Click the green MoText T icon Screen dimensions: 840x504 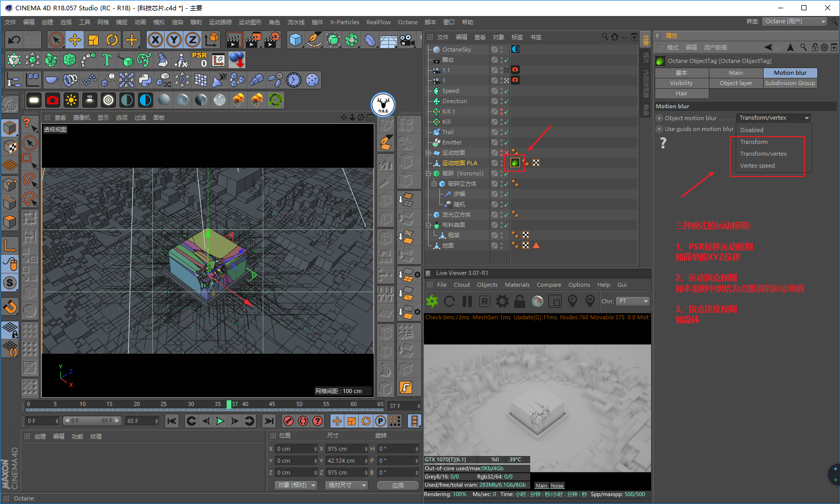(x=107, y=60)
